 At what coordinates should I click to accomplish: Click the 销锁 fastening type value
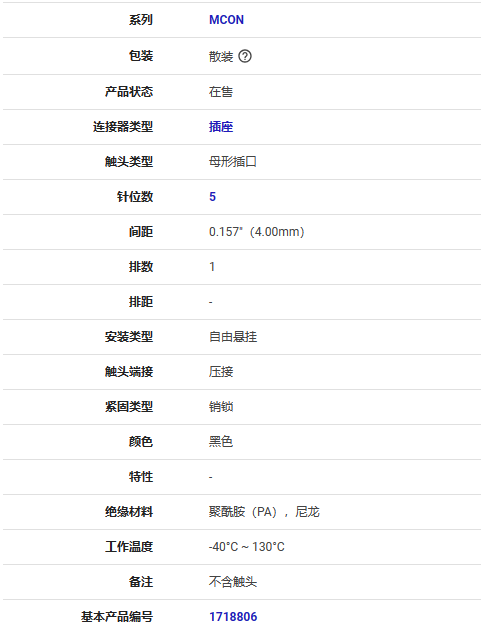pyautogui.click(x=221, y=407)
